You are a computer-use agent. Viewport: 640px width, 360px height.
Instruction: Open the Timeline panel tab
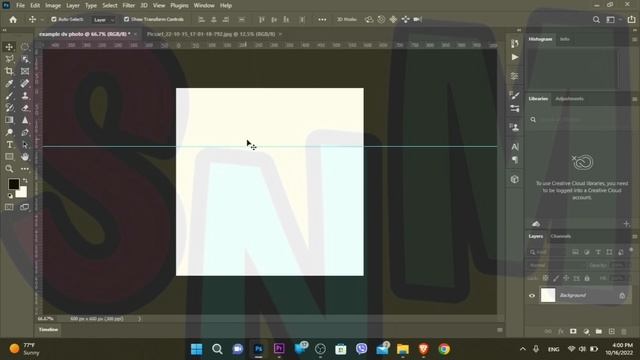(48, 330)
